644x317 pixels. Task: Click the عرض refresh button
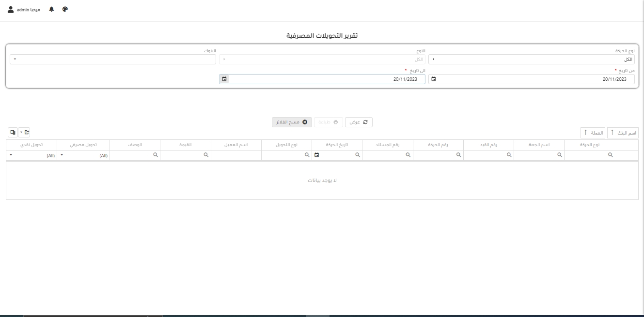pyautogui.click(x=359, y=122)
